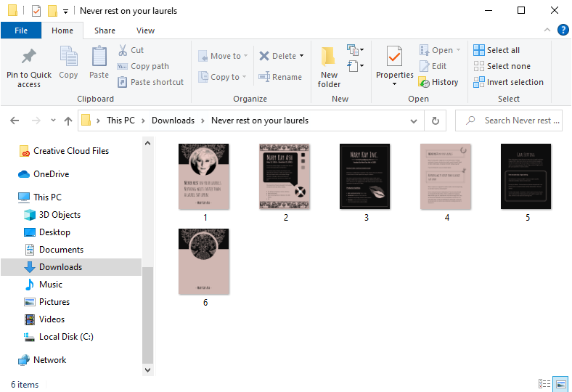Image resolution: width=572 pixels, height=392 pixels.
Task: Select file thumbnail 1 with portrait
Action: point(204,176)
